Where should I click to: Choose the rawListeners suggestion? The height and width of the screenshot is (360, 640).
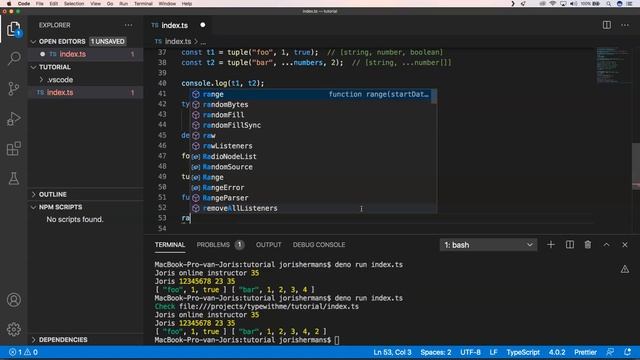pyautogui.click(x=311, y=146)
